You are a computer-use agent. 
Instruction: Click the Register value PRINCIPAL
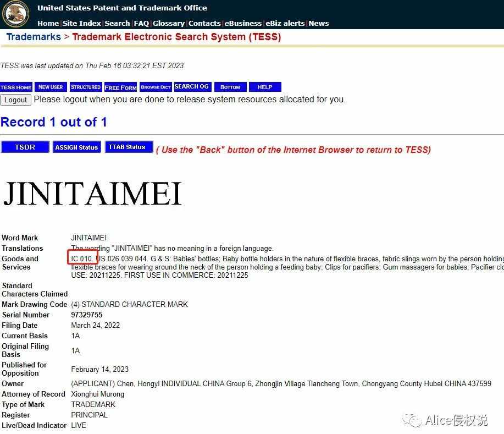[x=89, y=415]
